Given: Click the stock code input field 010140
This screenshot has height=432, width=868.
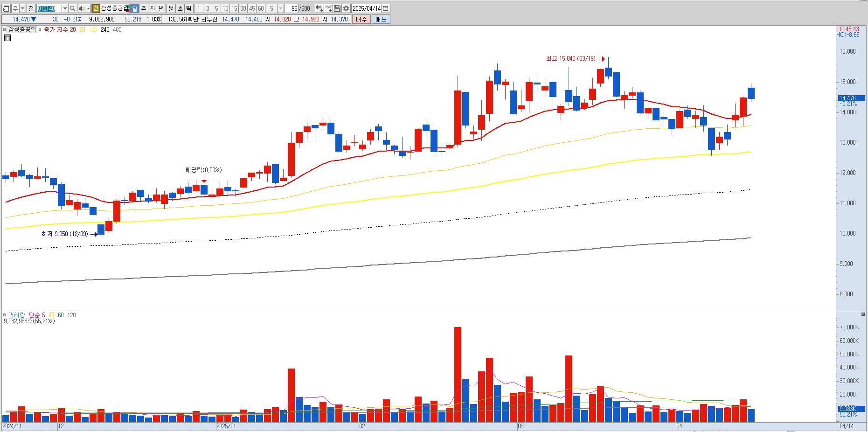Looking at the screenshot, I should point(49,8).
